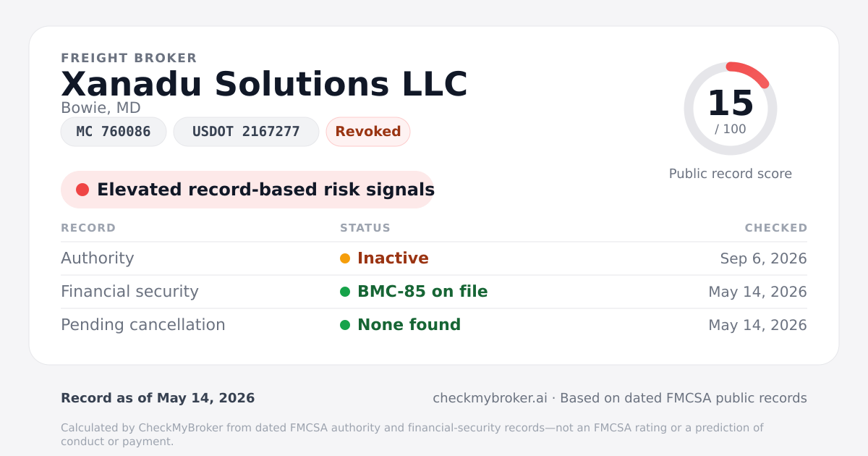Screen dimensions: 868x456
Task: Click the STATUS column header
Action: tap(365, 228)
